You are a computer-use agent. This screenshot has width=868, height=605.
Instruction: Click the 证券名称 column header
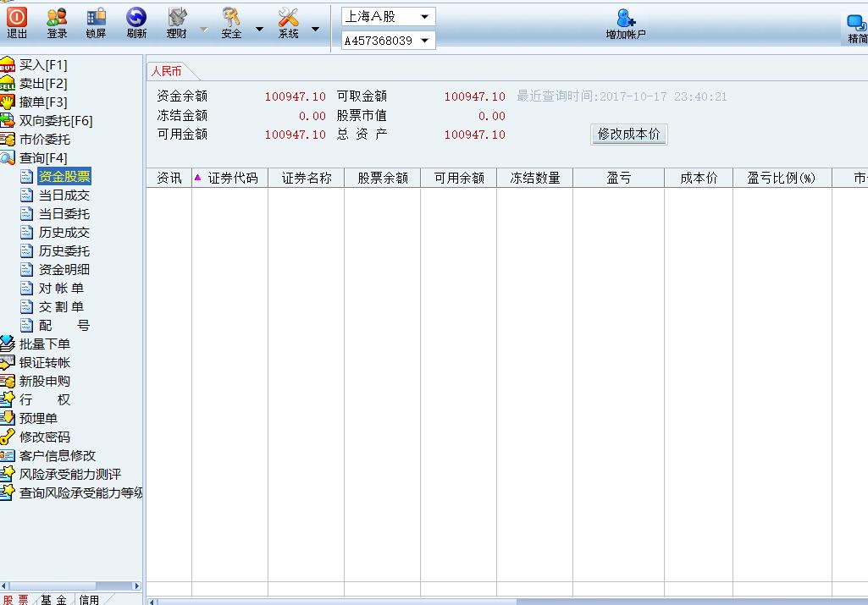point(306,178)
